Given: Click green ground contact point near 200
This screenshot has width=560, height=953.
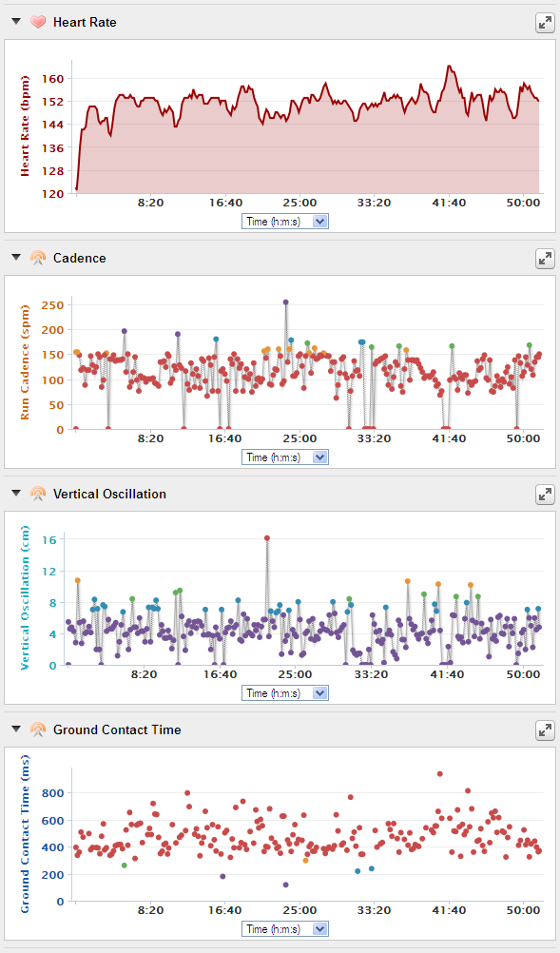Looking at the screenshot, I should tap(125, 865).
